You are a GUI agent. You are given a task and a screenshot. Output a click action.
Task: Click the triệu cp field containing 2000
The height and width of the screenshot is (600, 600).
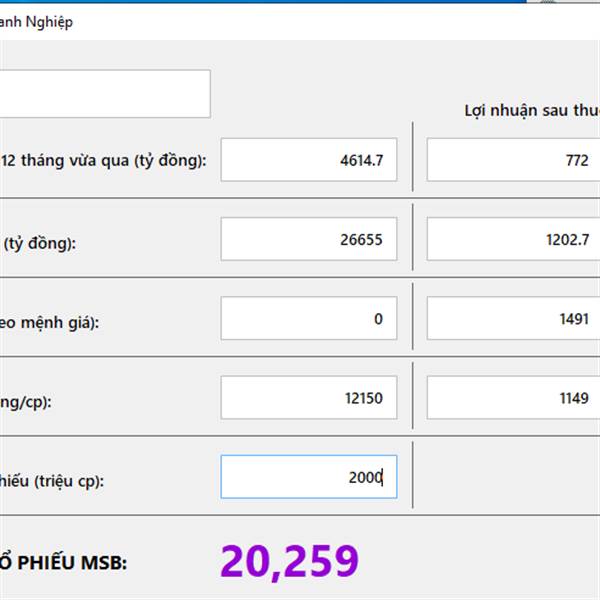pos(309,477)
